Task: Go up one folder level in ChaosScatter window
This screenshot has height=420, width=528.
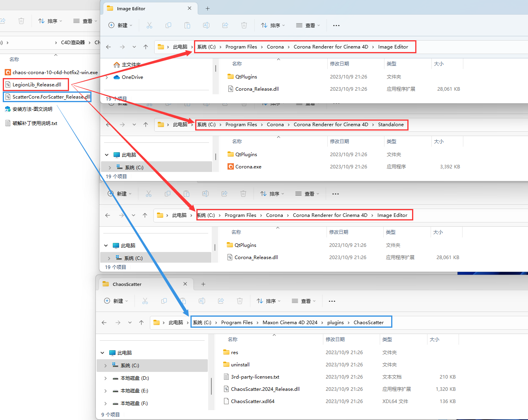Action: pos(141,323)
